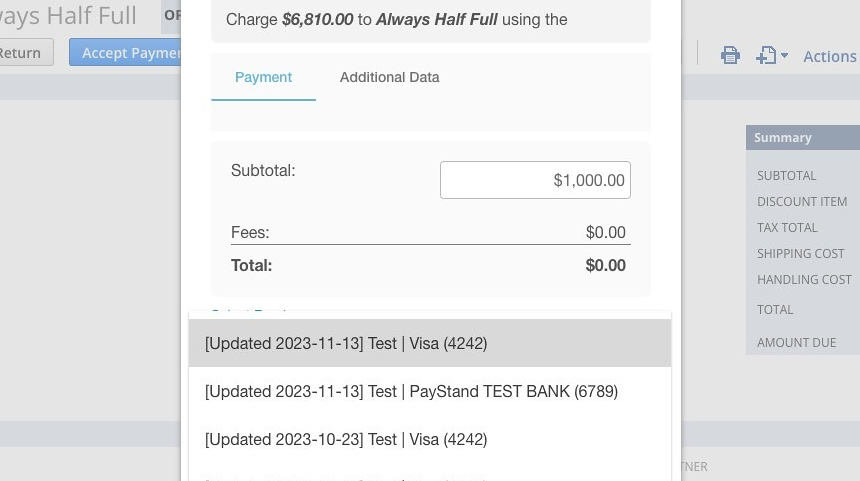Click the AMOUNT DUE label in Summary
Viewport: 860px width, 481px height.
(796, 343)
